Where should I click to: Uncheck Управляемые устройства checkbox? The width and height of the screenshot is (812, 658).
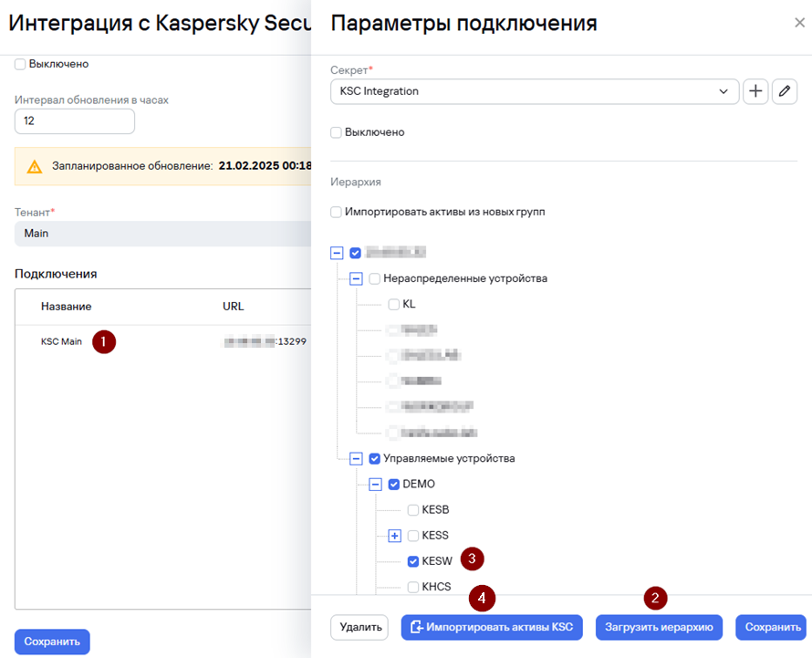[x=374, y=458]
